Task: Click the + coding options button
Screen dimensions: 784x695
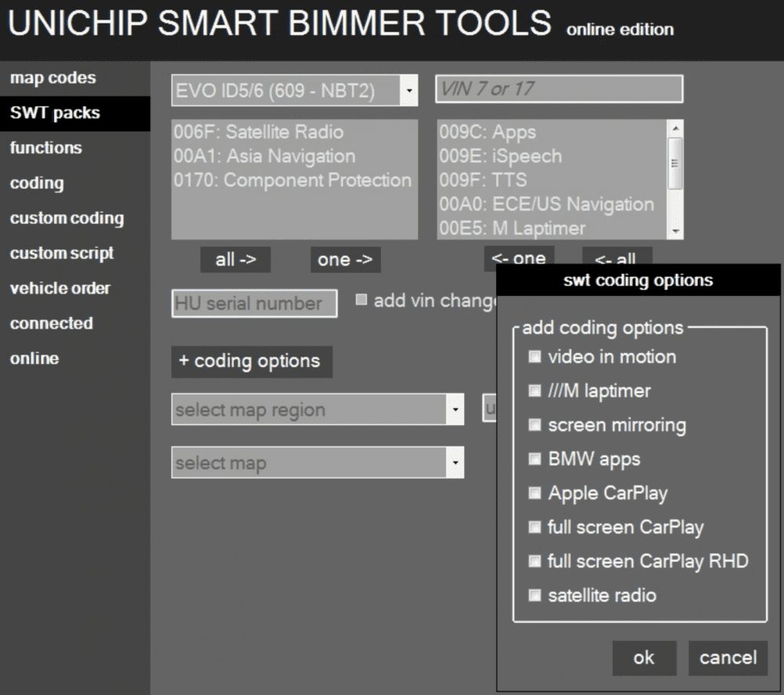Action: 252,362
